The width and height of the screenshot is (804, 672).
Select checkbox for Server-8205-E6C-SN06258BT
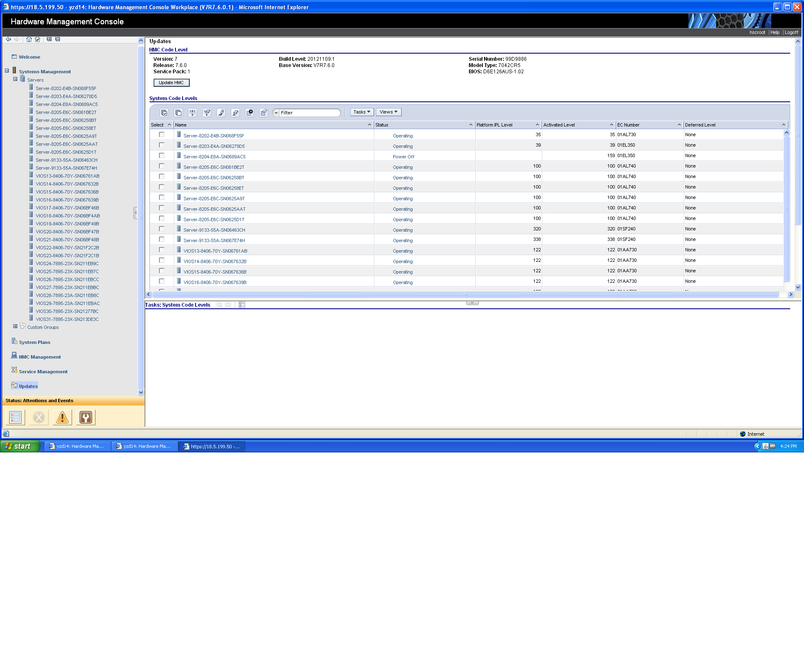tap(162, 177)
